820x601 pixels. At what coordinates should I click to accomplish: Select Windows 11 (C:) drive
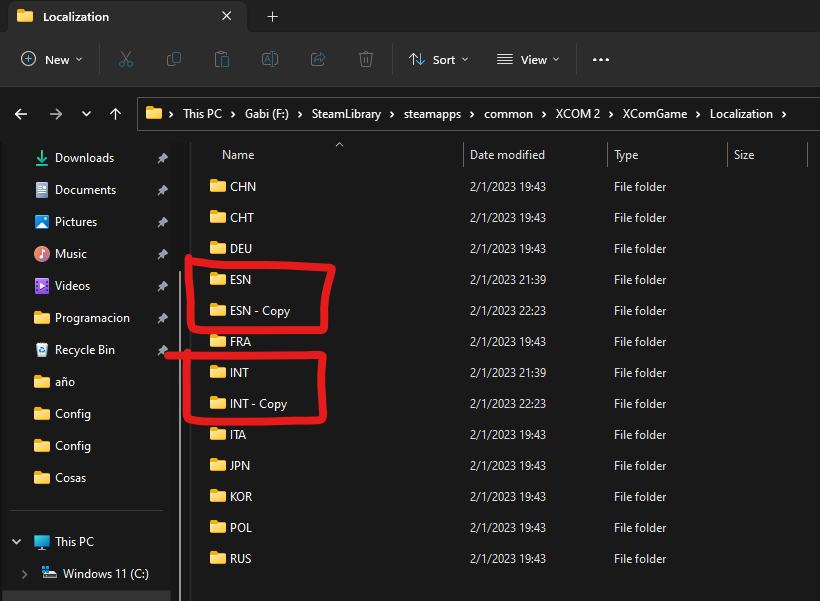click(106, 574)
